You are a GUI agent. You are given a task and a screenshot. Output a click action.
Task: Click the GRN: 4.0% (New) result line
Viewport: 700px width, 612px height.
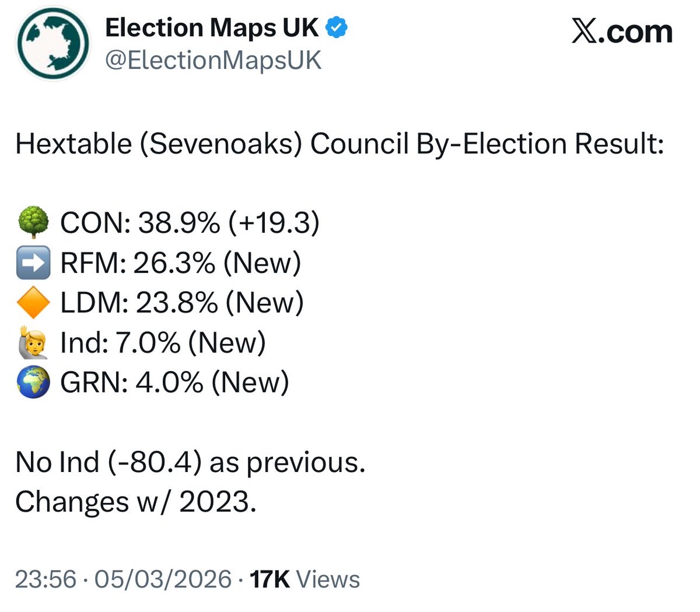click(174, 383)
